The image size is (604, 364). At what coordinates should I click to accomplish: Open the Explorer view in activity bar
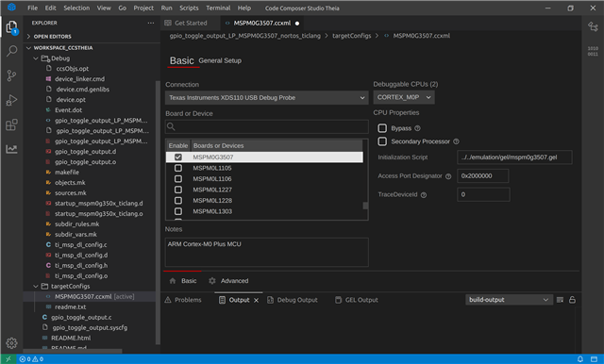point(11,27)
